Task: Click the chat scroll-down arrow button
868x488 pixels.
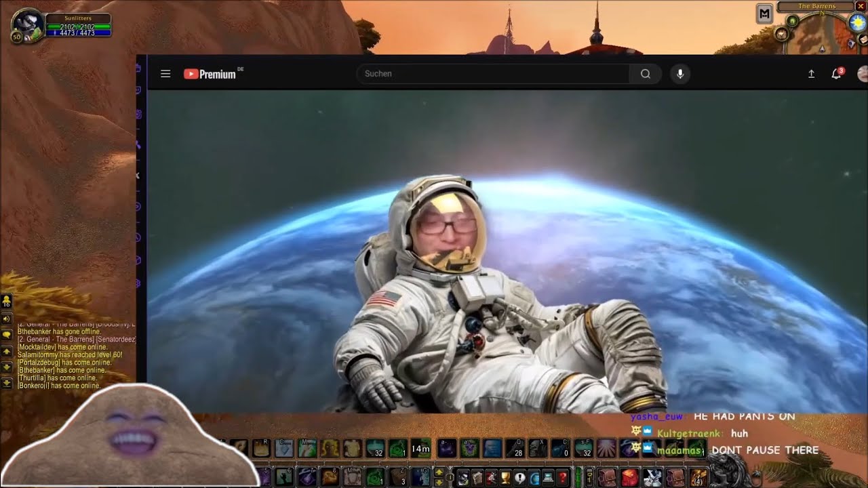Action: [x=7, y=367]
